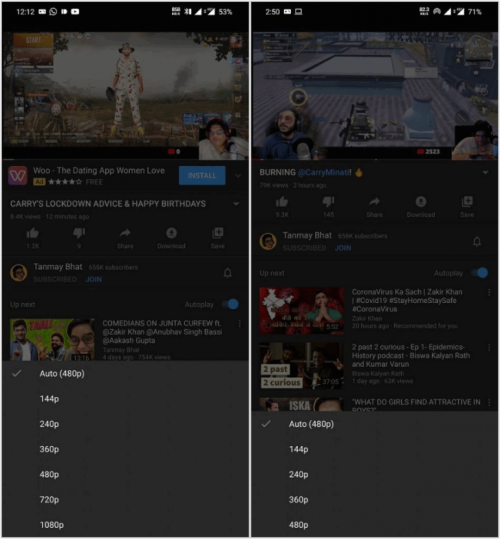
Task: Expand the CARRY'S LOCKDOWN ADVICE description
Action: pyautogui.click(x=236, y=204)
